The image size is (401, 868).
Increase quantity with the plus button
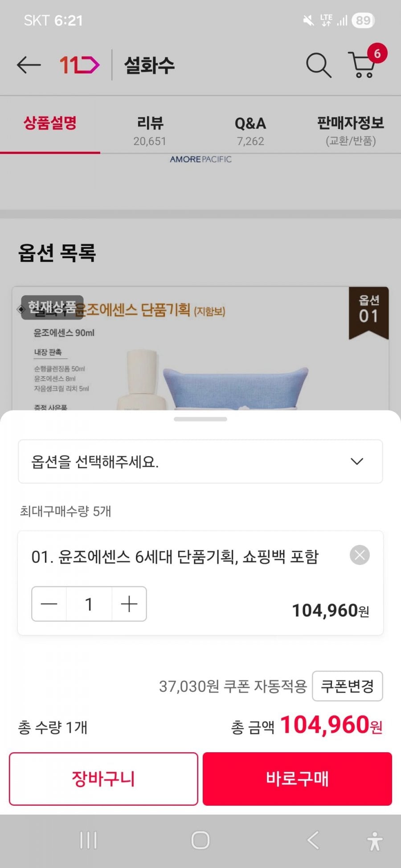[129, 604]
